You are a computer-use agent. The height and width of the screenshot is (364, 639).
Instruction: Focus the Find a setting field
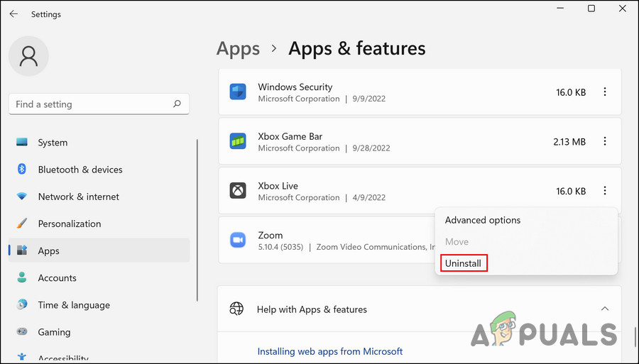(99, 104)
